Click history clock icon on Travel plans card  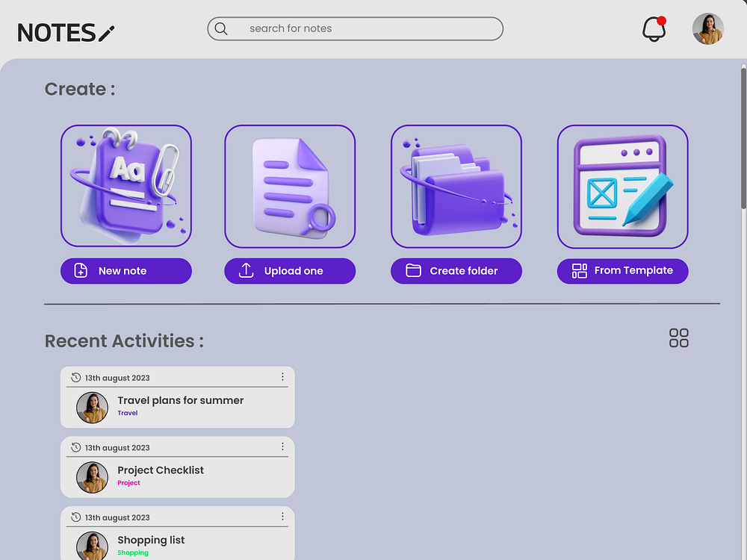[75, 378]
